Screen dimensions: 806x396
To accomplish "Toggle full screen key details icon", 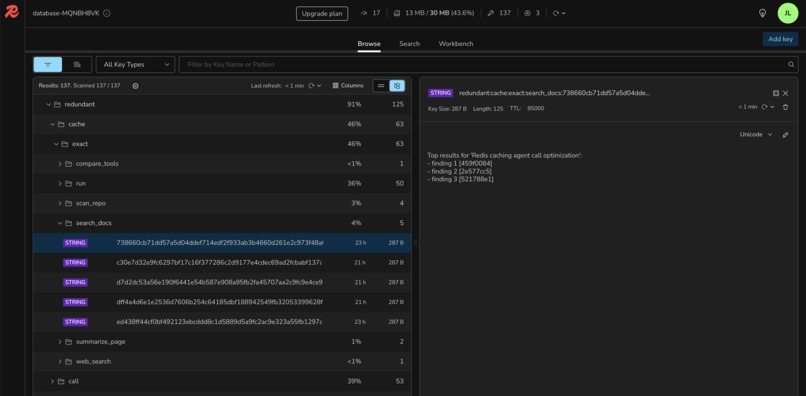I will tap(776, 93).
